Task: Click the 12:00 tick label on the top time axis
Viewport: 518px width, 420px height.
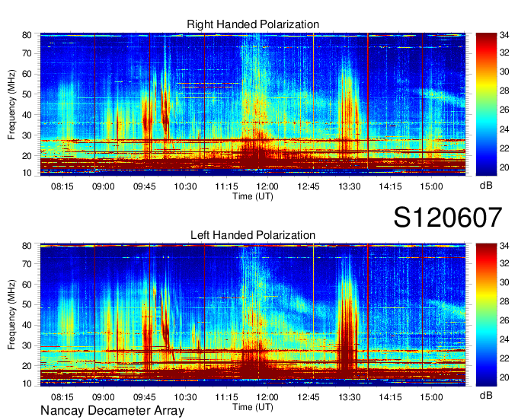Action: pos(267,186)
